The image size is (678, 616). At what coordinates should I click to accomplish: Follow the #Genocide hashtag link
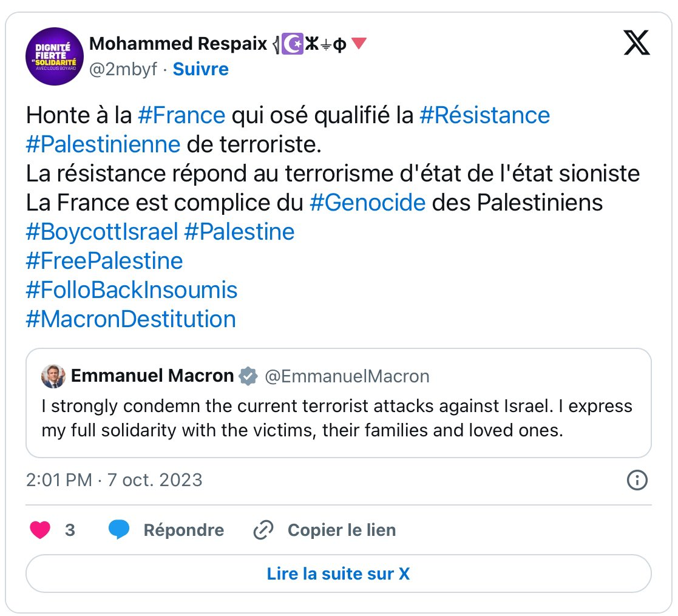367,202
